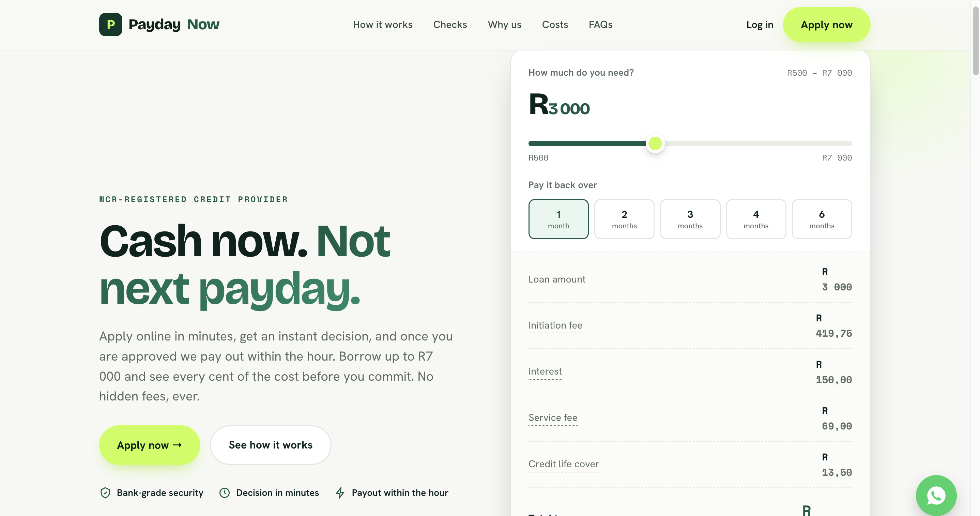Reveal the Service fee details
The width and height of the screenshot is (980, 516).
pos(552,418)
